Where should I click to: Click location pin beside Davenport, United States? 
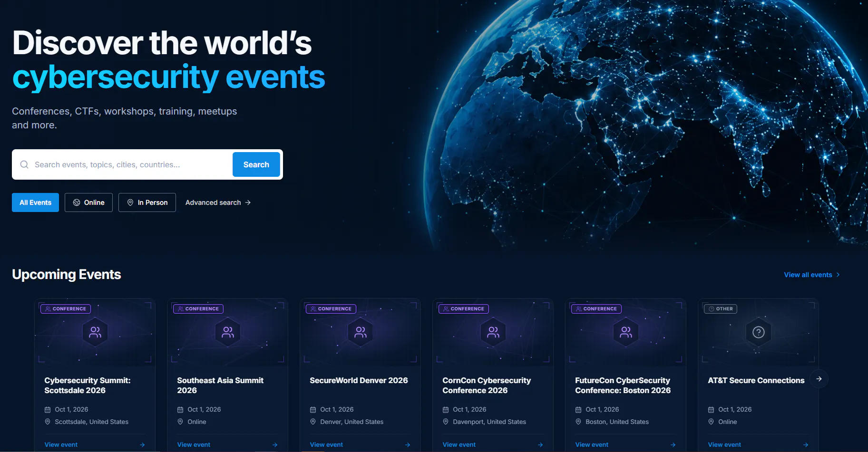tap(446, 422)
